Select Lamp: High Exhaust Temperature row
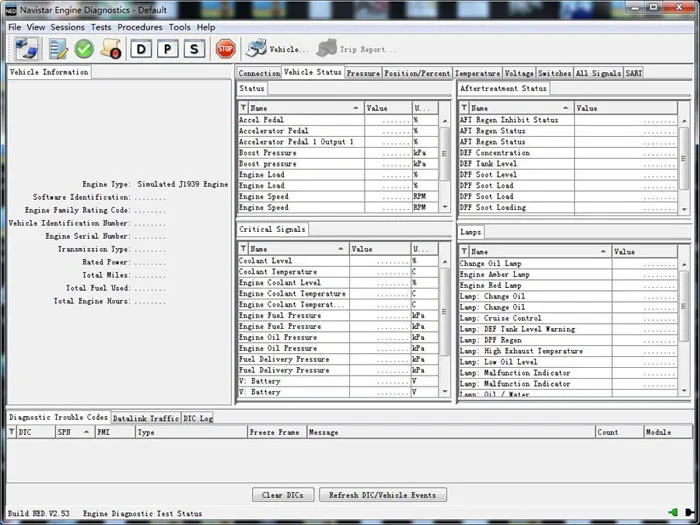 [x=568, y=351]
